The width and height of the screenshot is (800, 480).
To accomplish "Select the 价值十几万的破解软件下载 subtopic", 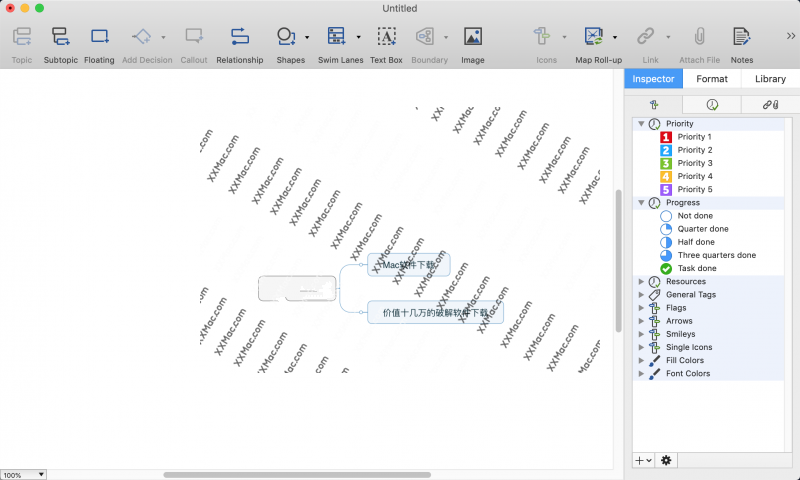I will (435, 313).
